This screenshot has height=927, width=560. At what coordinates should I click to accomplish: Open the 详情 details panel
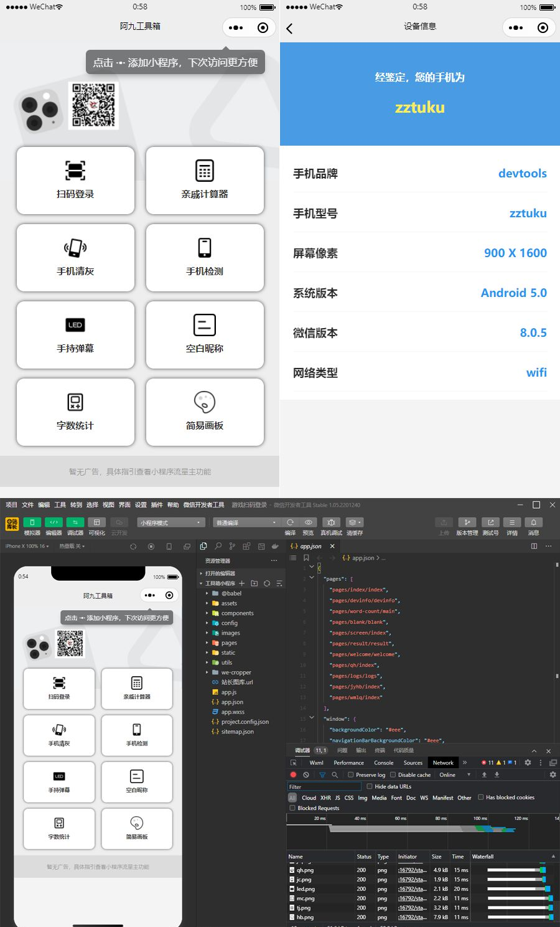[511, 522]
